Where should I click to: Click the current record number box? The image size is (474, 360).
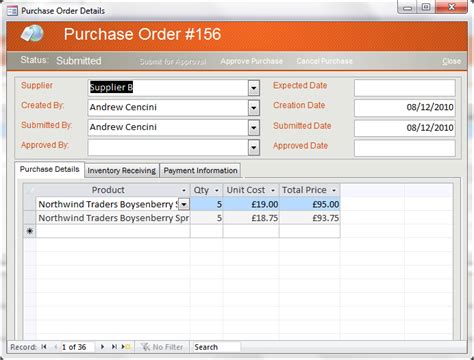pyautogui.click(x=77, y=347)
